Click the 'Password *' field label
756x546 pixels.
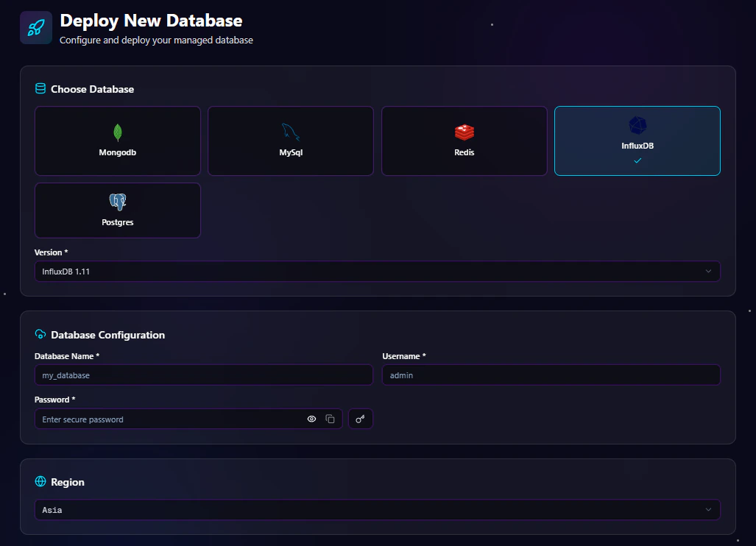point(55,400)
